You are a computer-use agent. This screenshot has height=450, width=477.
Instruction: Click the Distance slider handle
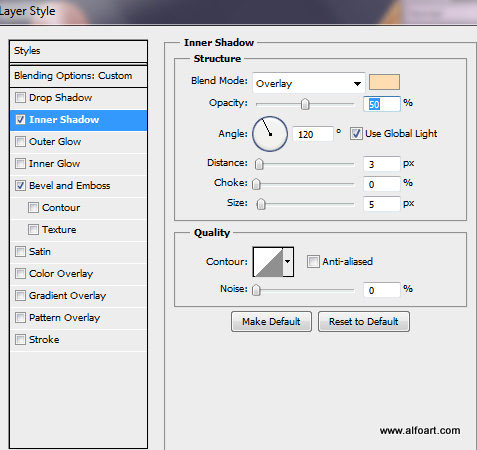coord(259,164)
